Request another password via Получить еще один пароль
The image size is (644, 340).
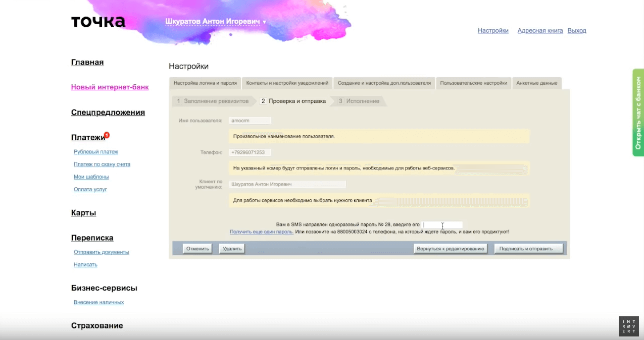tap(262, 232)
